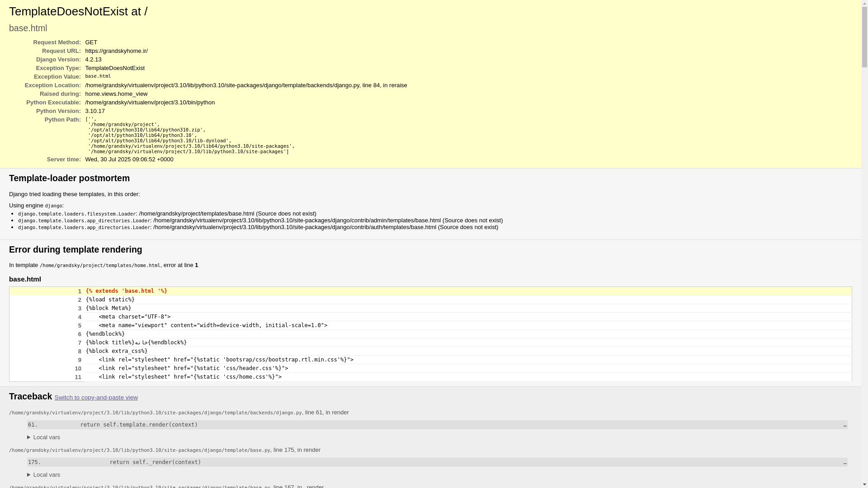Click 'TemplateDoesNotExist at /' heading
868x488 pixels.
pyautogui.click(x=78, y=11)
